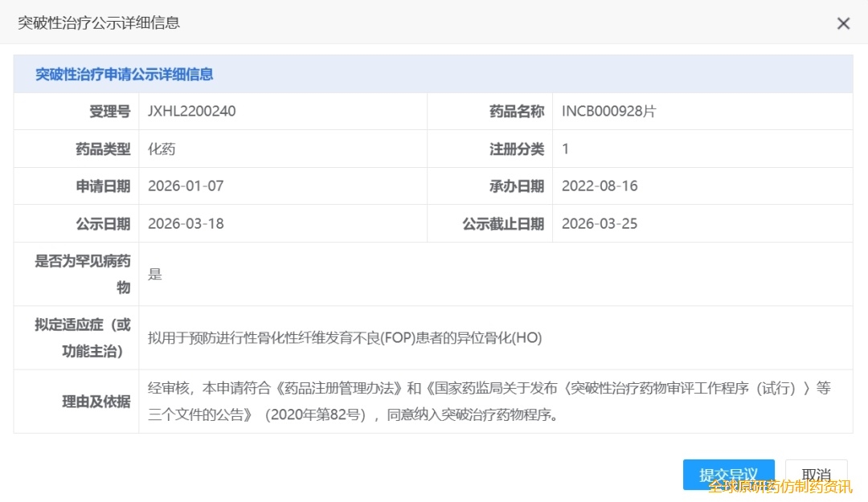Click the rare disease value 是
The image size is (868, 502).
coord(155,274)
